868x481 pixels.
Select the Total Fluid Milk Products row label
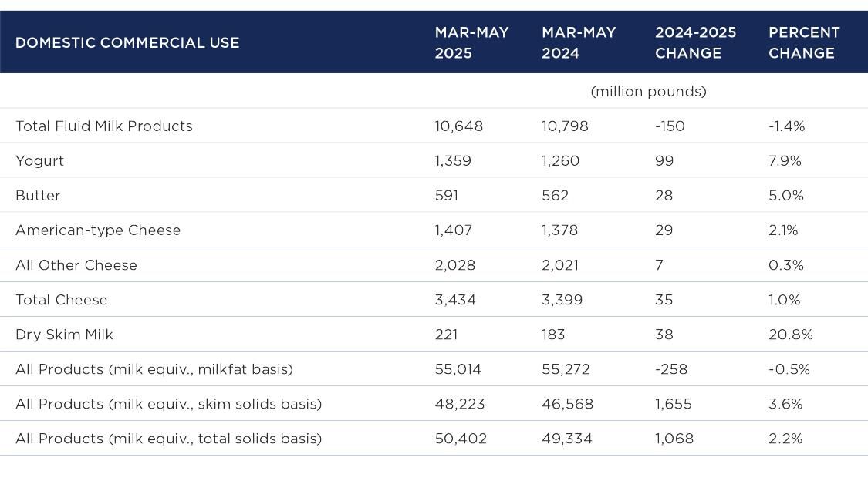(104, 126)
